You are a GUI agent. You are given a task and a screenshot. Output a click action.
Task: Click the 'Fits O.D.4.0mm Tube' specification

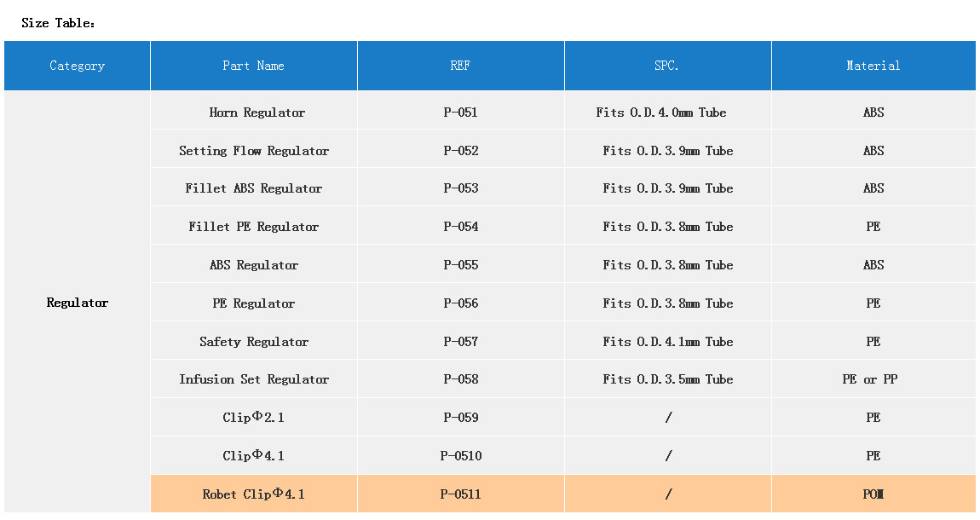pos(661,113)
